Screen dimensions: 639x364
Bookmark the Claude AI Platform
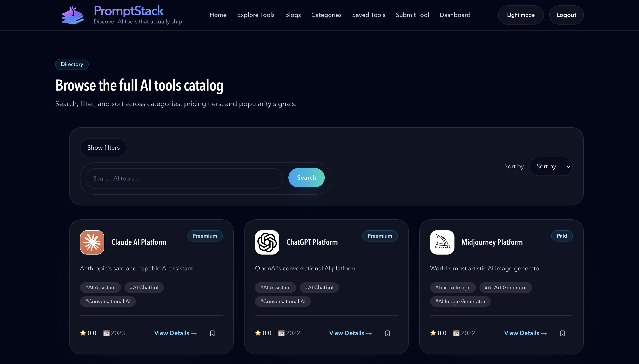212,333
